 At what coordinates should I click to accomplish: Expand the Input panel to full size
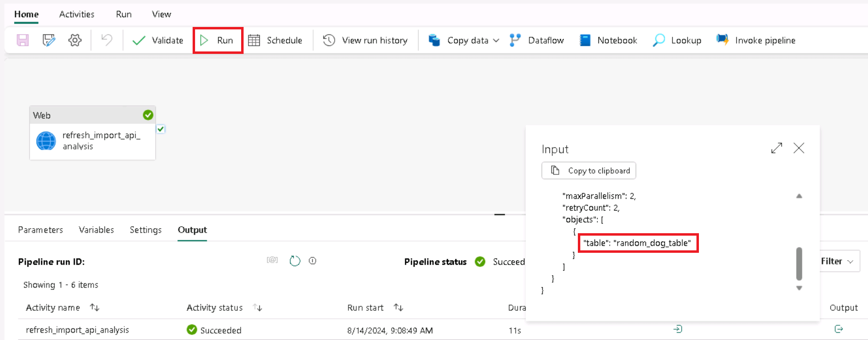tap(776, 148)
